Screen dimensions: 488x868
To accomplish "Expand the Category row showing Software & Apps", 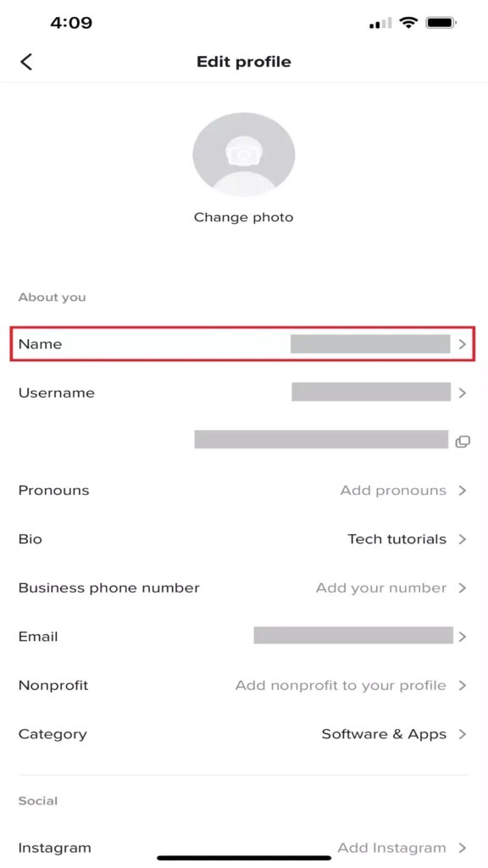I will click(x=463, y=734).
